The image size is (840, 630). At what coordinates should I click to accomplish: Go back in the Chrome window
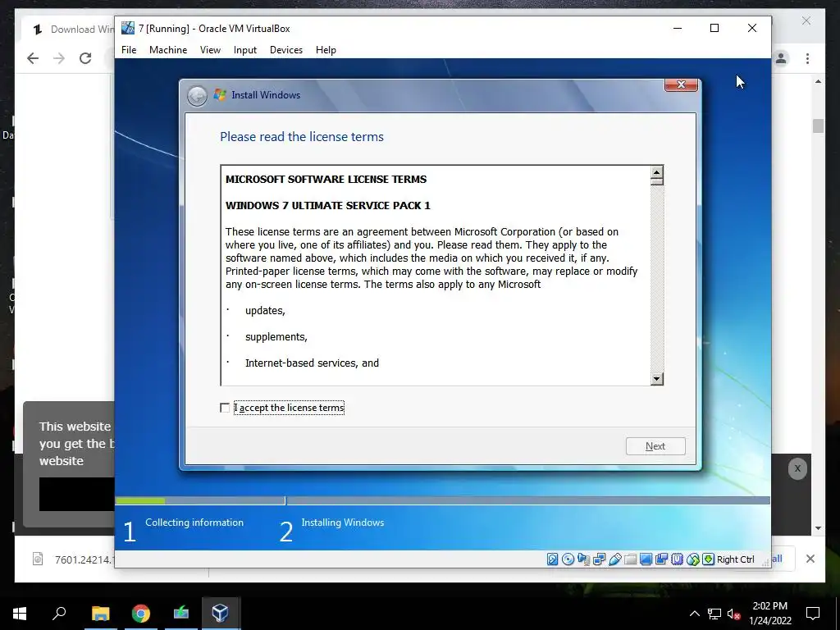point(33,58)
